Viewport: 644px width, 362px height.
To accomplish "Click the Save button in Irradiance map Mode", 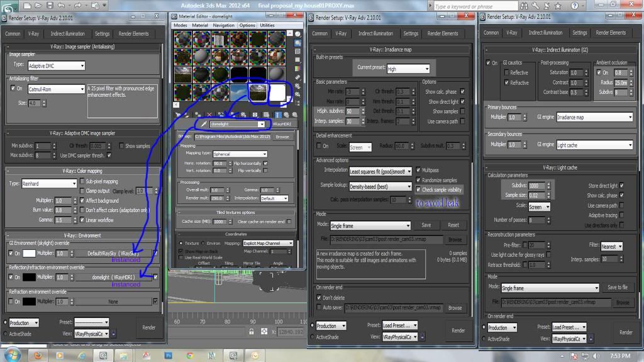I will coord(426,225).
